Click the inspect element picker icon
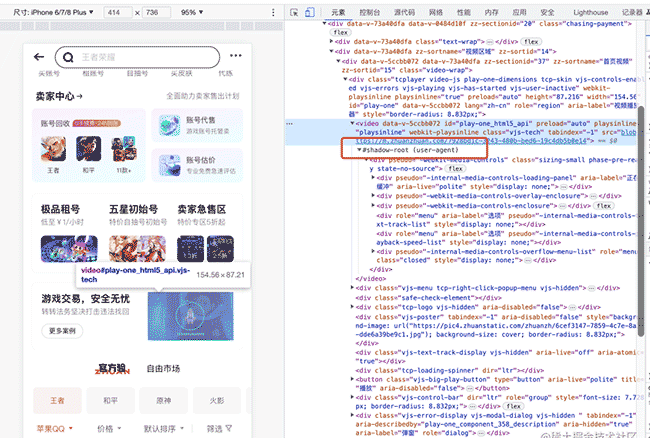The height and width of the screenshot is (438, 650). (294, 12)
